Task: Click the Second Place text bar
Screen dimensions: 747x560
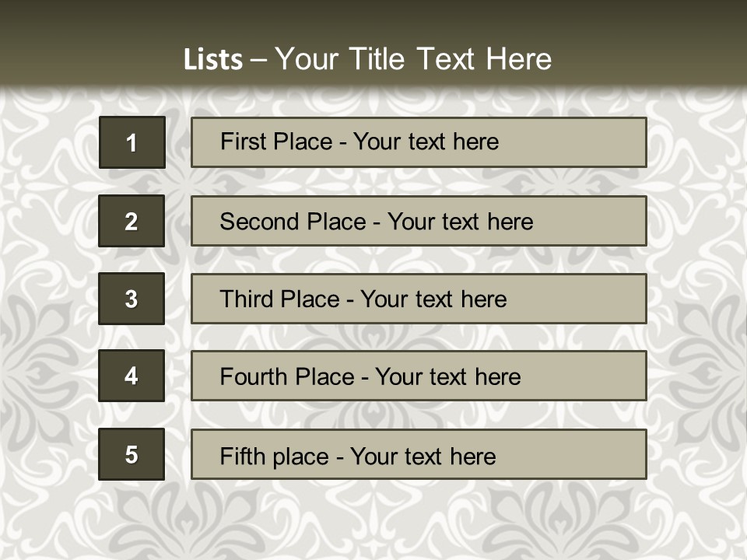Action: pos(419,221)
